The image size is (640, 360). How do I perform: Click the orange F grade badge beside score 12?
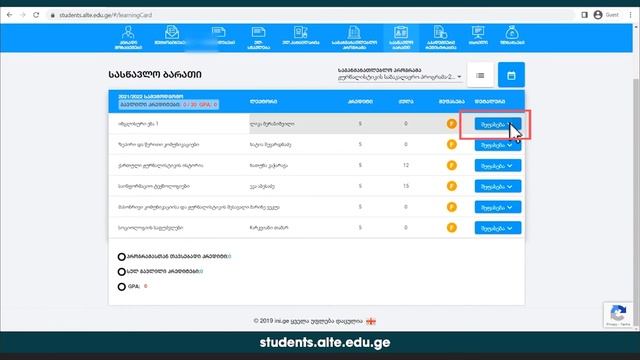pos(451,165)
